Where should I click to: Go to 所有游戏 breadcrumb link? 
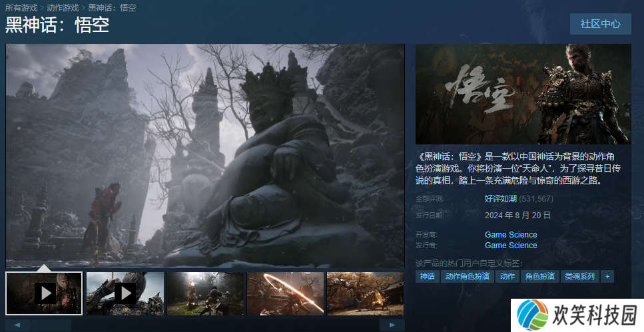point(21,8)
